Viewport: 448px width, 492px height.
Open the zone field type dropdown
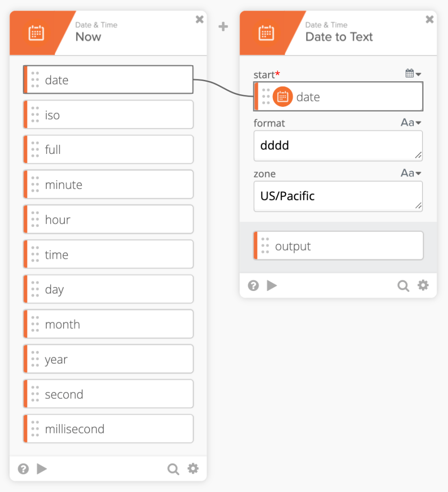tap(411, 173)
